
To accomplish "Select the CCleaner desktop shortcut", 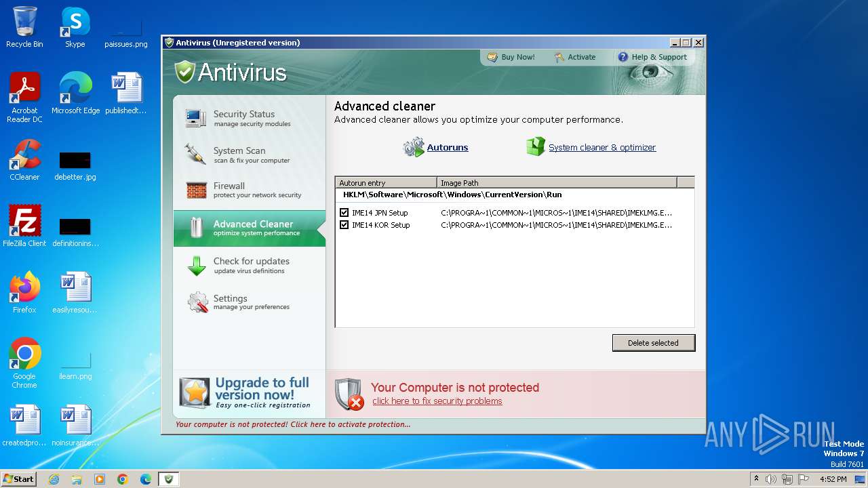I will point(24,160).
